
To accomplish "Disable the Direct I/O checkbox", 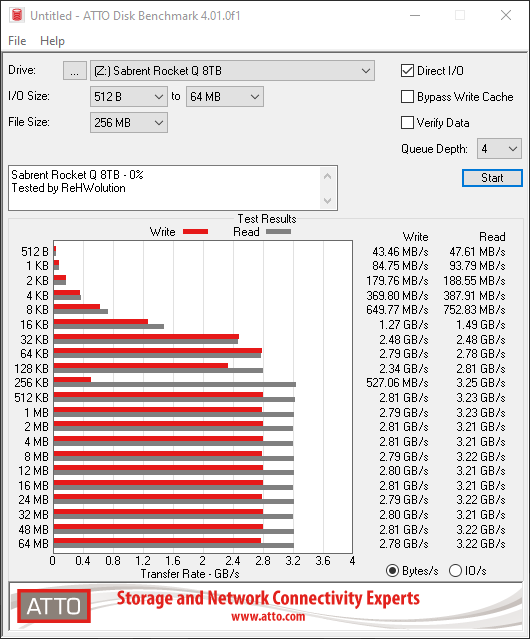I will pyautogui.click(x=407, y=71).
